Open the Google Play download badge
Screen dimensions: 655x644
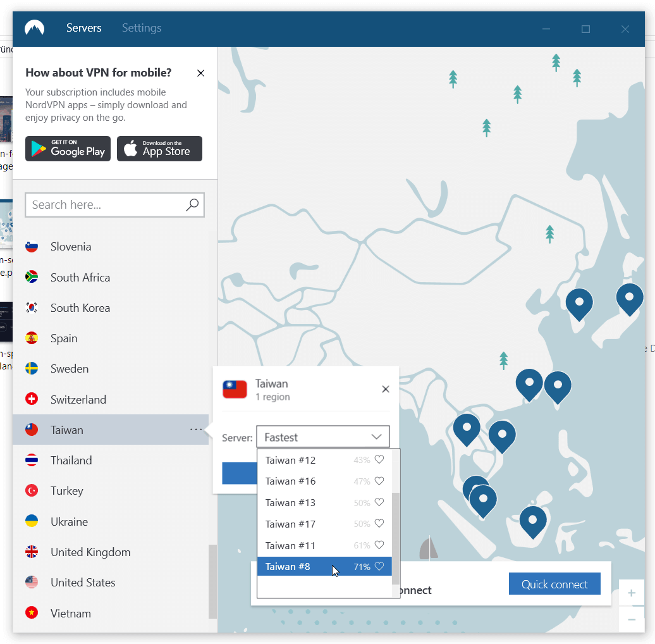pos(68,149)
